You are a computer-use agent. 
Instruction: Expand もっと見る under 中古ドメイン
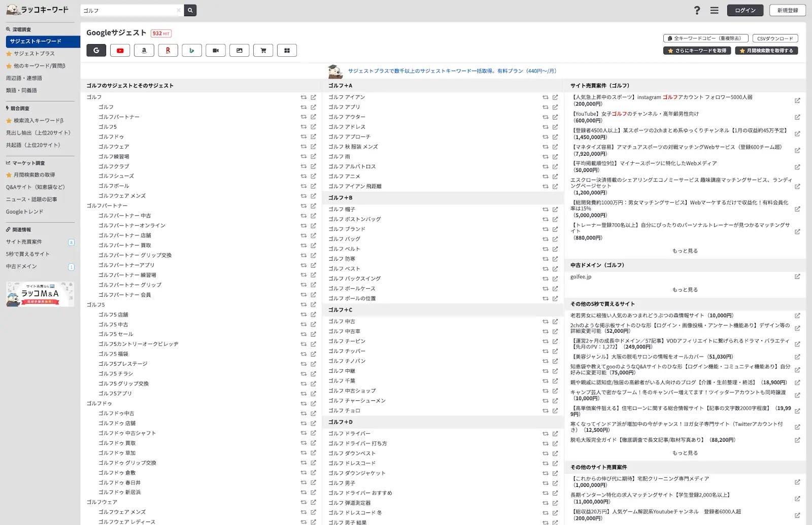pos(685,290)
